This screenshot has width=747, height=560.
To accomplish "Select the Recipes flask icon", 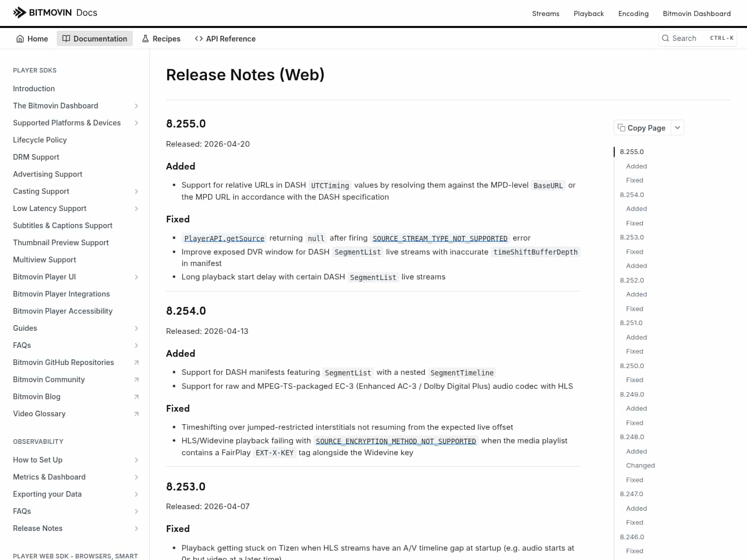I will pos(145,38).
